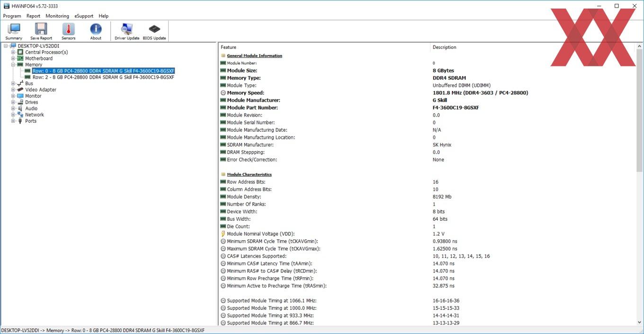
Task: Expand the Drives tree node
Action: [13, 102]
